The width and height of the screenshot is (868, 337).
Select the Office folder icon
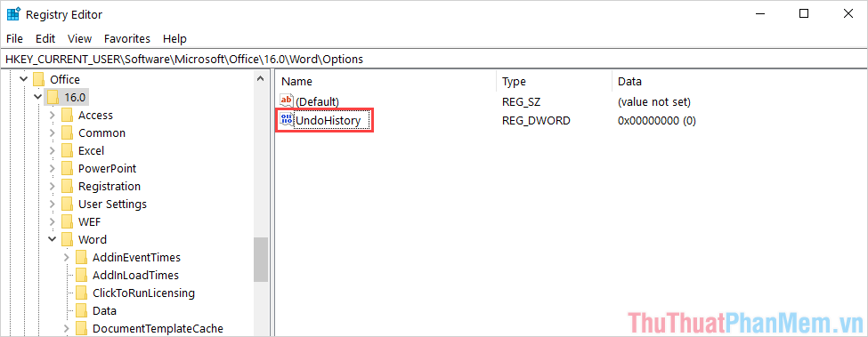coord(38,79)
